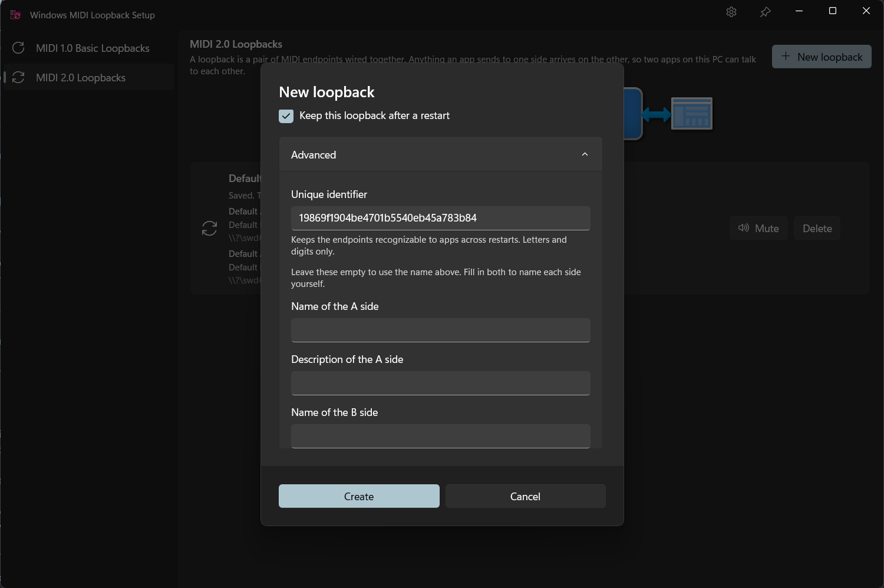884x588 pixels.
Task: Click Create to add the loopback
Action: click(359, 496)
